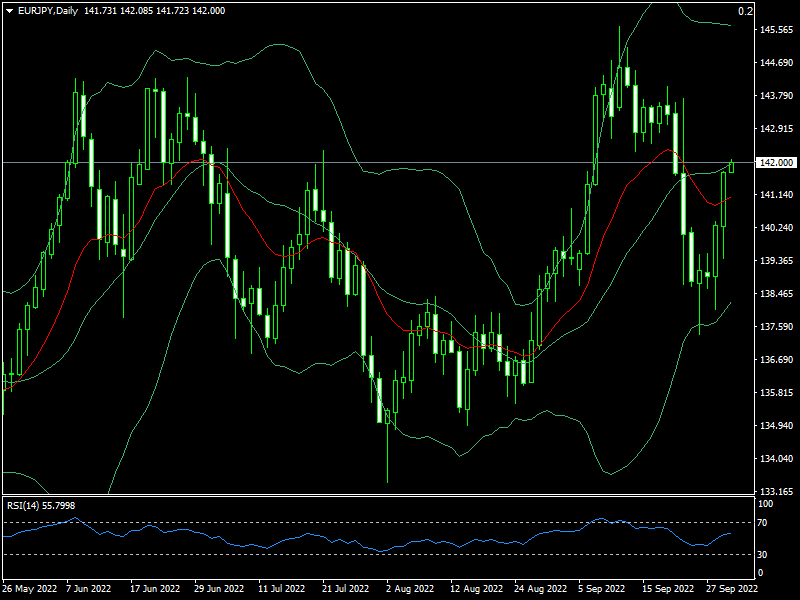Click RSI scale label 30

pos(762,555)
